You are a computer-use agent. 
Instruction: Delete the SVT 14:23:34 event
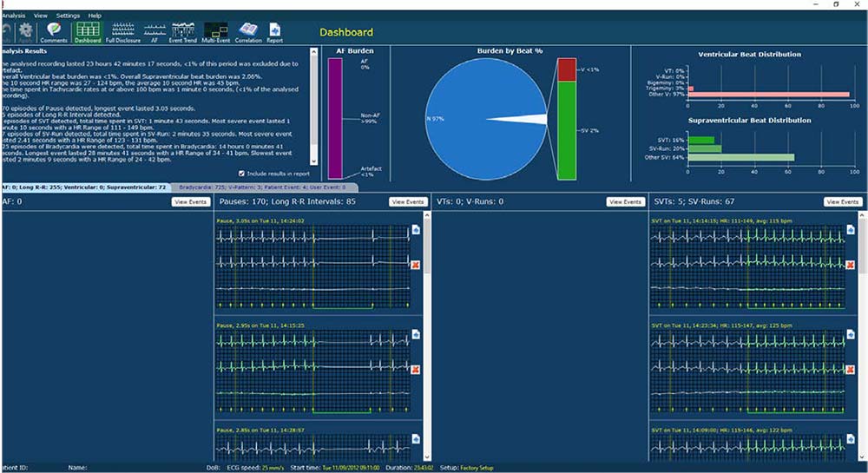(x=851, y=370)
